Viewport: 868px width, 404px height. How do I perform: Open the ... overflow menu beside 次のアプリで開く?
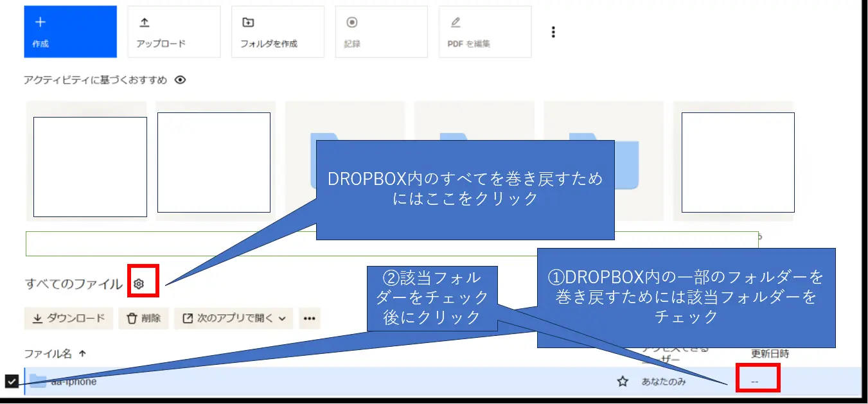310,318
